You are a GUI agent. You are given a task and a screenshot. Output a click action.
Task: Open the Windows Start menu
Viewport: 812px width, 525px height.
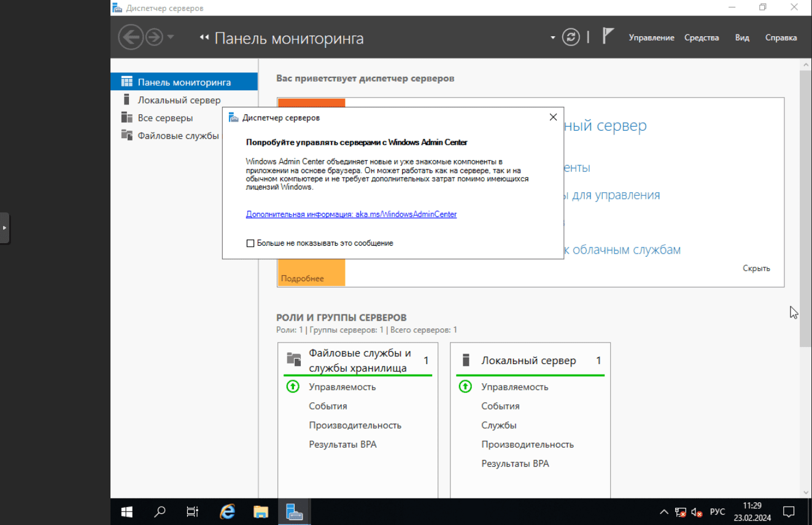[x=127, y=511]
